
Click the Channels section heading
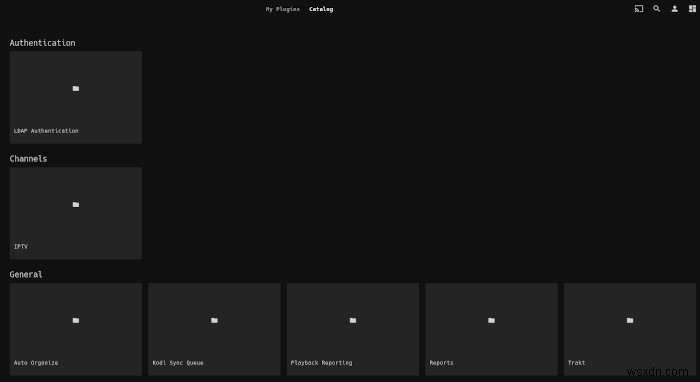(x=28, y=159)
